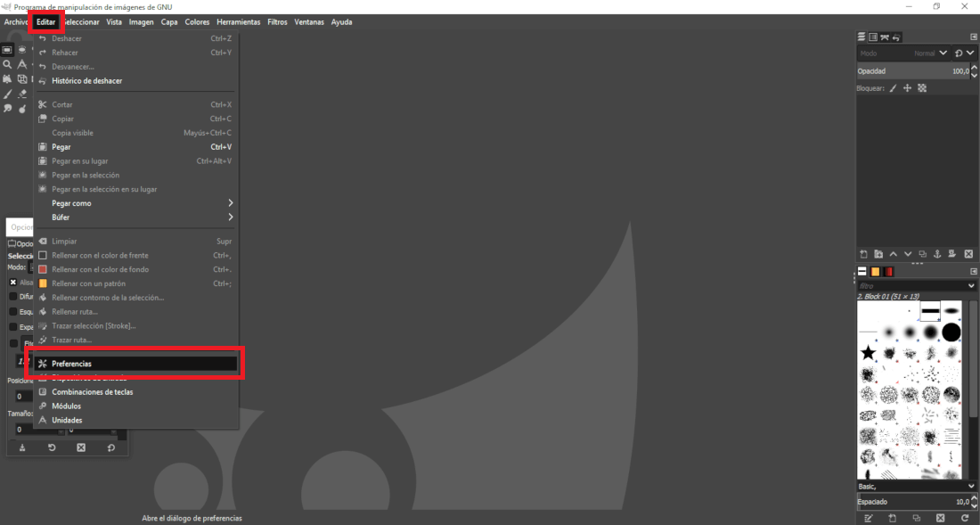Click the anchor floating layer icon
Image resolution: width=980 pixels, height=525 pixels.
pos(937,254)
